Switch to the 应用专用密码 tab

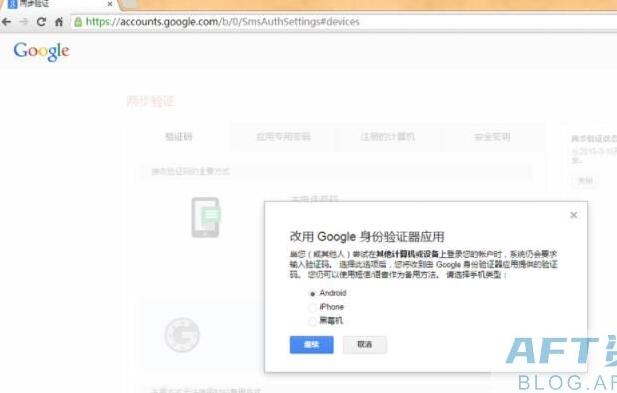[283, 137]
